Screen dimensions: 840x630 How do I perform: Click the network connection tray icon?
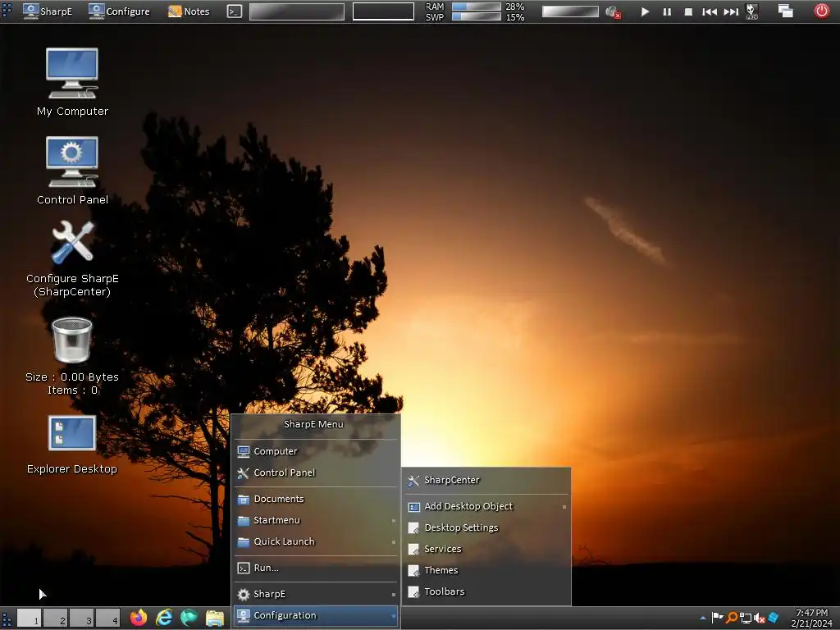coord(745,619)
